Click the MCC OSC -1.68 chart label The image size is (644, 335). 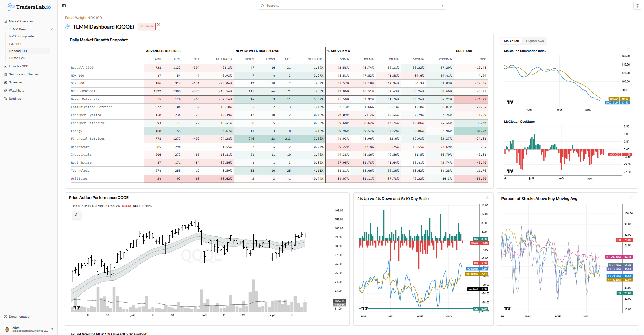(x=620, y=155)
